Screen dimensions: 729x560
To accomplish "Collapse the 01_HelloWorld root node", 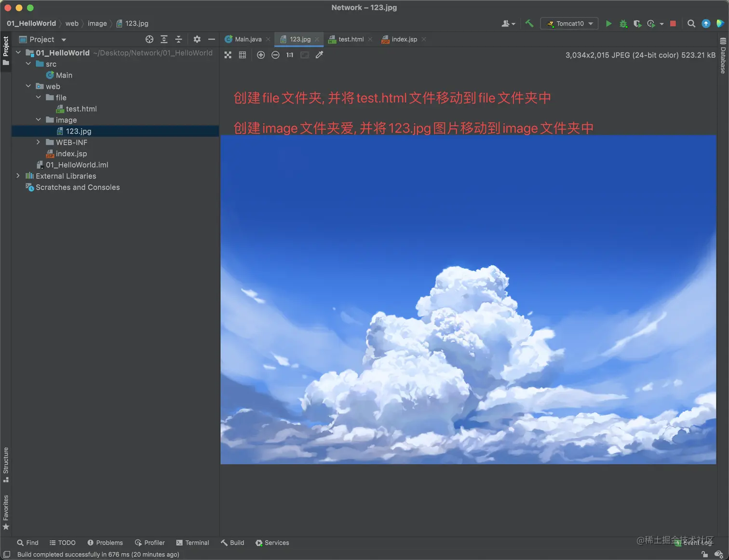I will pyautogui.click(x=18, y=53).
